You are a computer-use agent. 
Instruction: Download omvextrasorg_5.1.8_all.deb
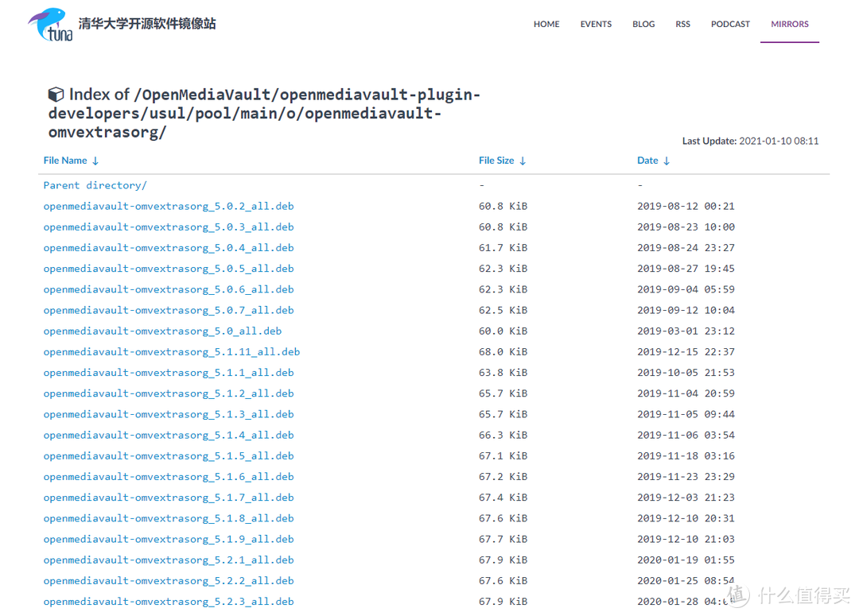click(x=169, y=518)
